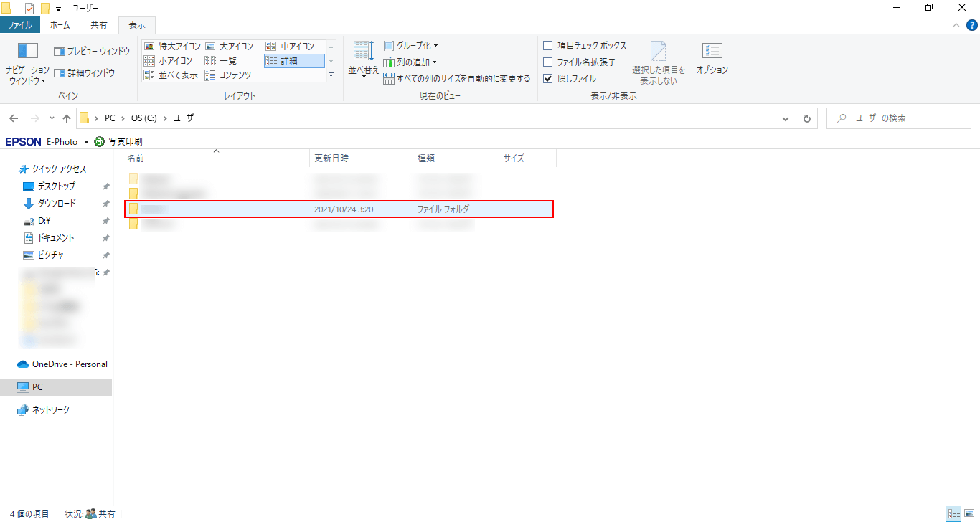This screenshot has width=980, height=522.
Task: Open the Group by (グループ化) dropdown
Action: [x=410, y=46]
